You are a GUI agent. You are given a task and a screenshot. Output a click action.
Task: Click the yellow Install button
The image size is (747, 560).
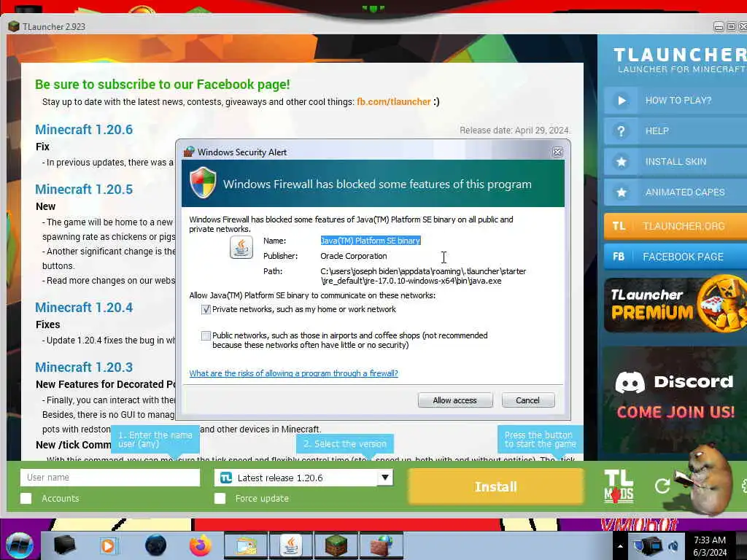[x=496, y=486]
